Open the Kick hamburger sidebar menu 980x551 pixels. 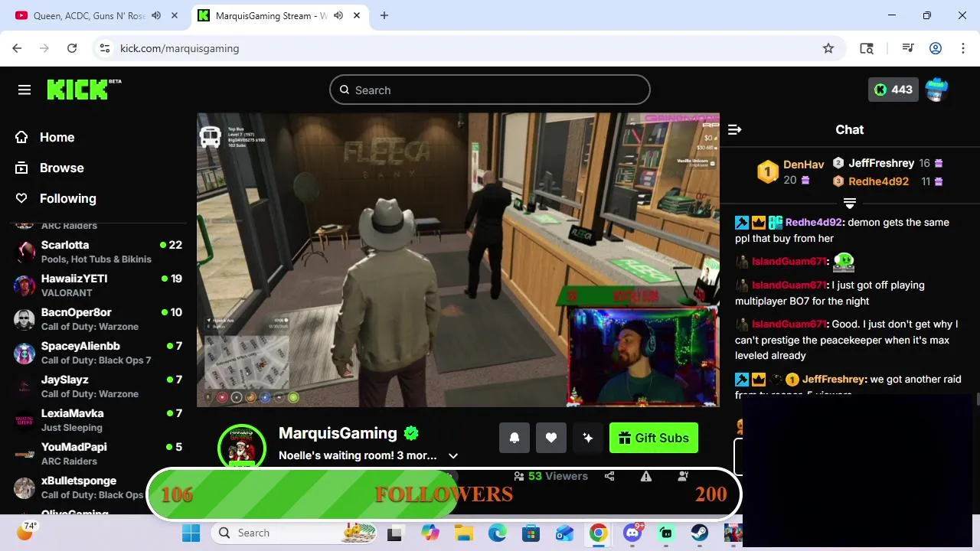24,90
